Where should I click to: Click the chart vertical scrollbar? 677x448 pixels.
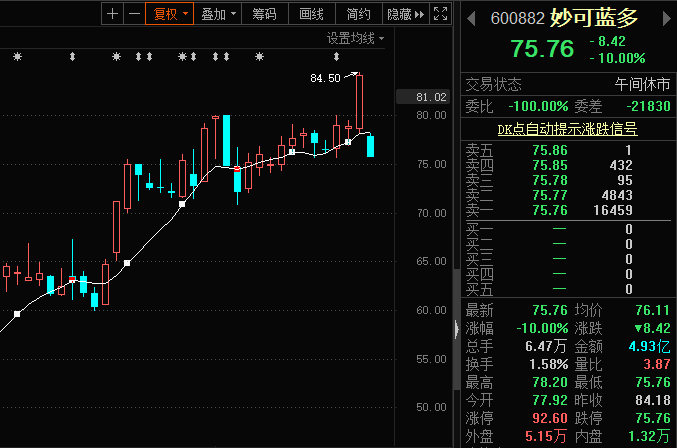pyautogui.click(x=456, y=329)
